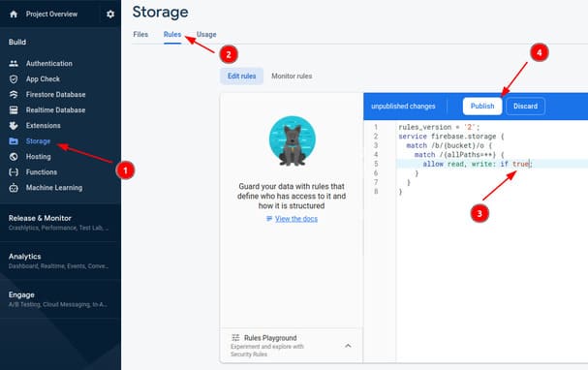Click the 'allow read, write: if true' line
588x370 pixels.
point(478,164)
